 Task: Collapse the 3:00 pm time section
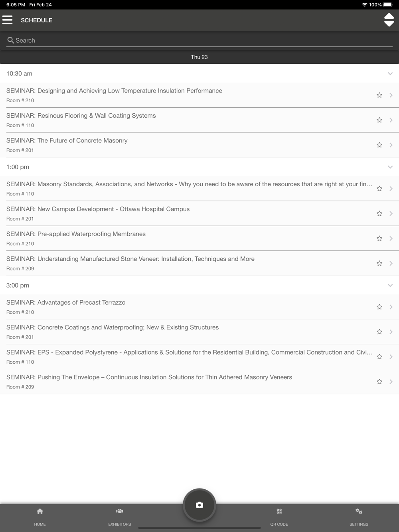coord(390,286)
